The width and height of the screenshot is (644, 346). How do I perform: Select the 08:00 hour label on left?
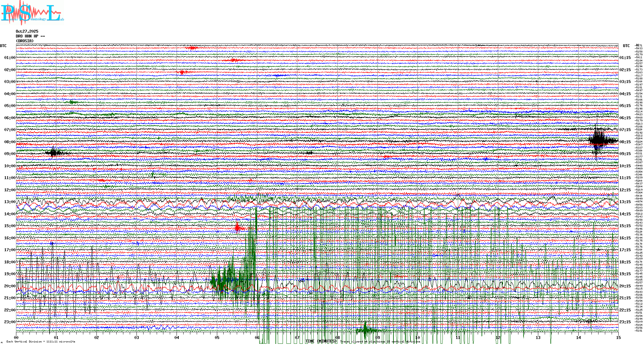coord(10,142)
